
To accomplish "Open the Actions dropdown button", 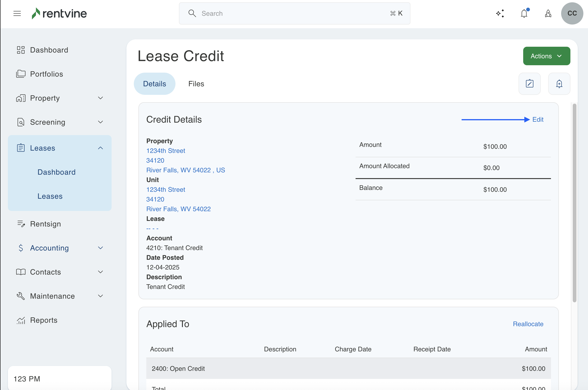I will tap(546, 56).
